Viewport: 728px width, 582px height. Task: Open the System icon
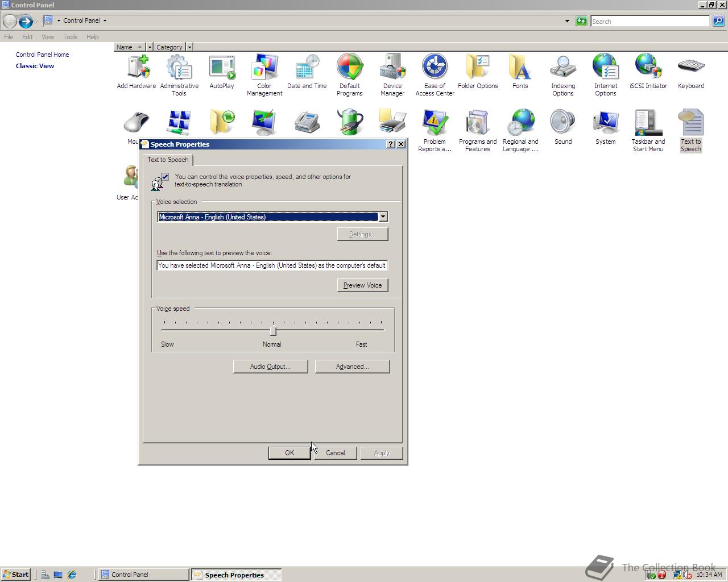[x=606, y=127]
